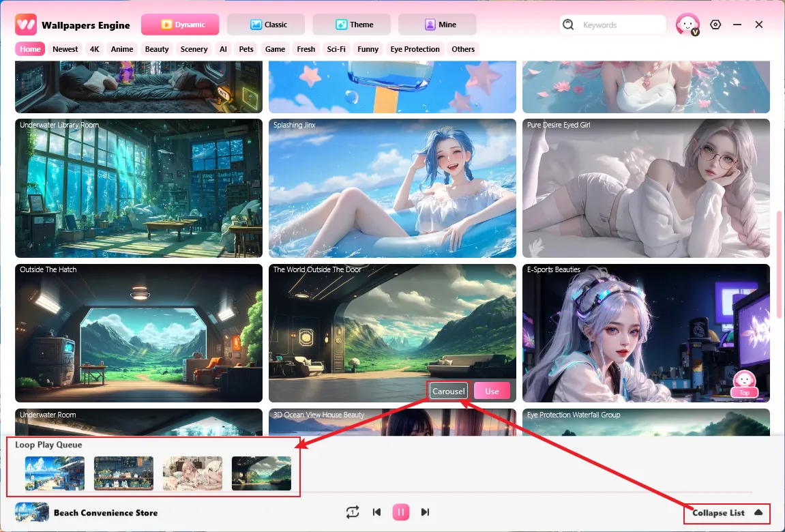The image size is (785, 532).
Task: Go to the Mine tab
Action: point(437,25)
